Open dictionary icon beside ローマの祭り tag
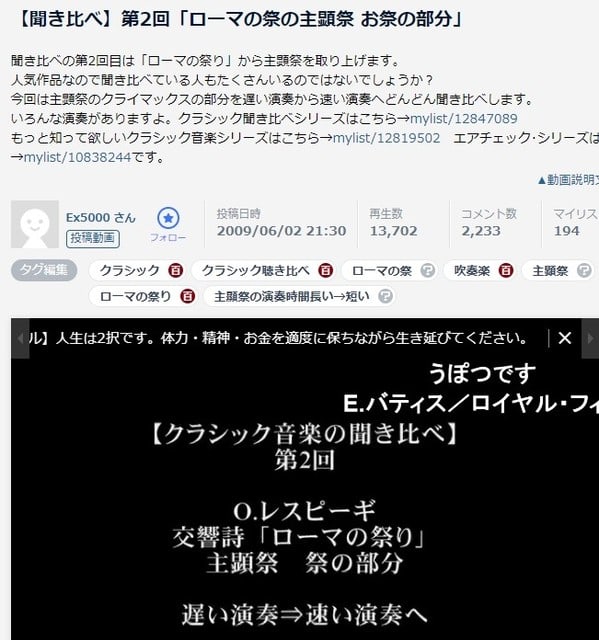This screenshot has width=599, height=640. point(187,296)
